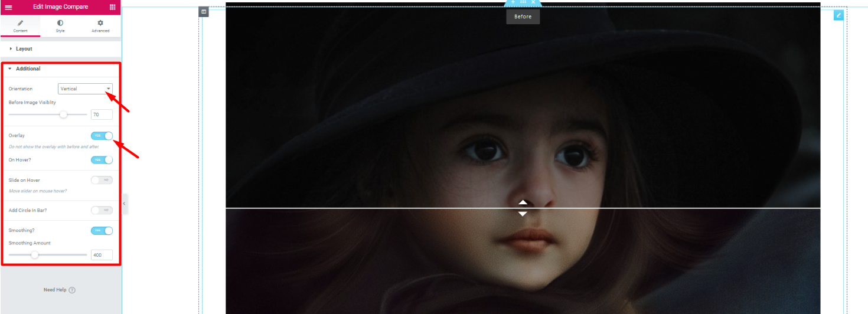Enable the Slide on Hover switch
Viewport: 868px width, 314px height.
[x=102, y=180]
